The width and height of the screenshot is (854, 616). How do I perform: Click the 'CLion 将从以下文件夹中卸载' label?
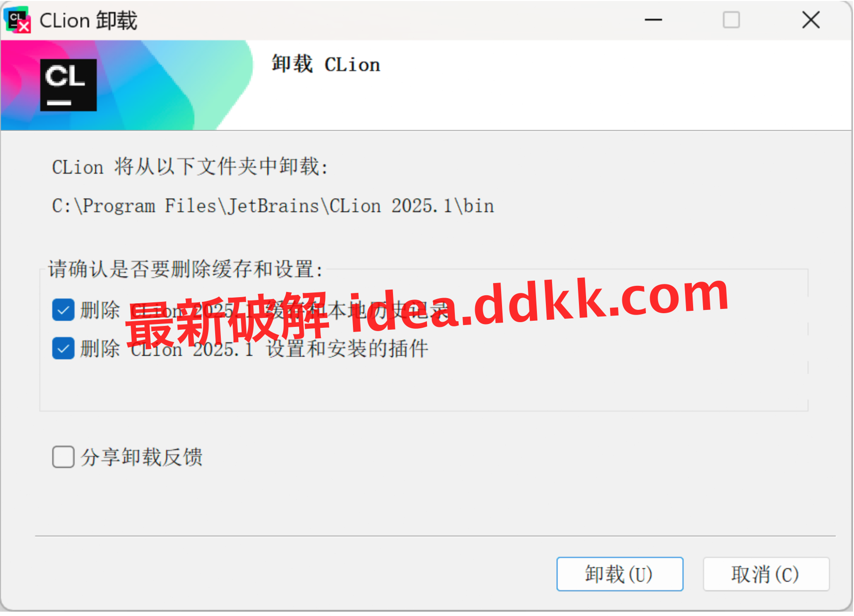[190, 167]
